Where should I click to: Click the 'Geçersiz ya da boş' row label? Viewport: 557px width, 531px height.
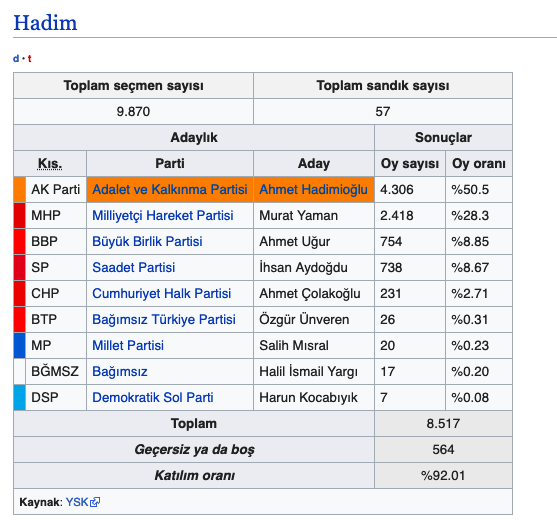point(194,449)
